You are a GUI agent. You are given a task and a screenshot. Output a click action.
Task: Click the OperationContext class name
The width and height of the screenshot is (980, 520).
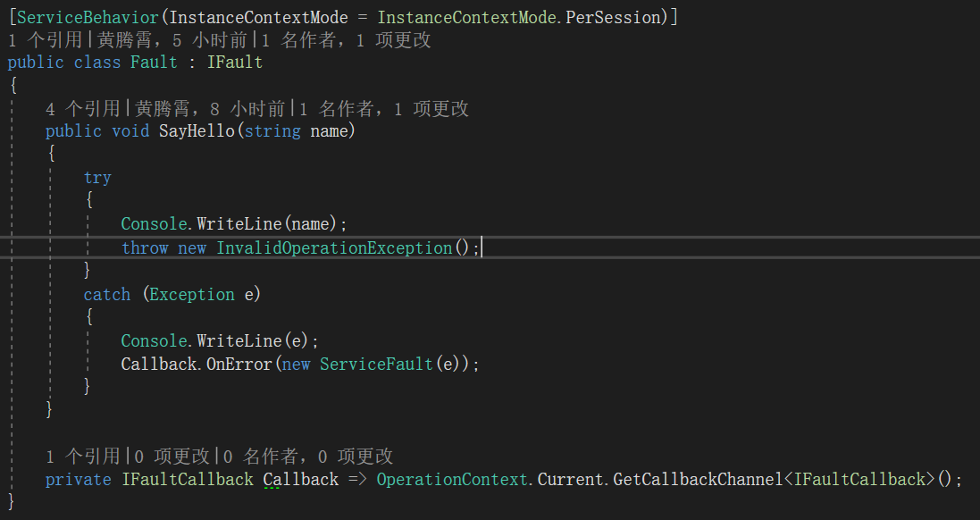(453, 480)
